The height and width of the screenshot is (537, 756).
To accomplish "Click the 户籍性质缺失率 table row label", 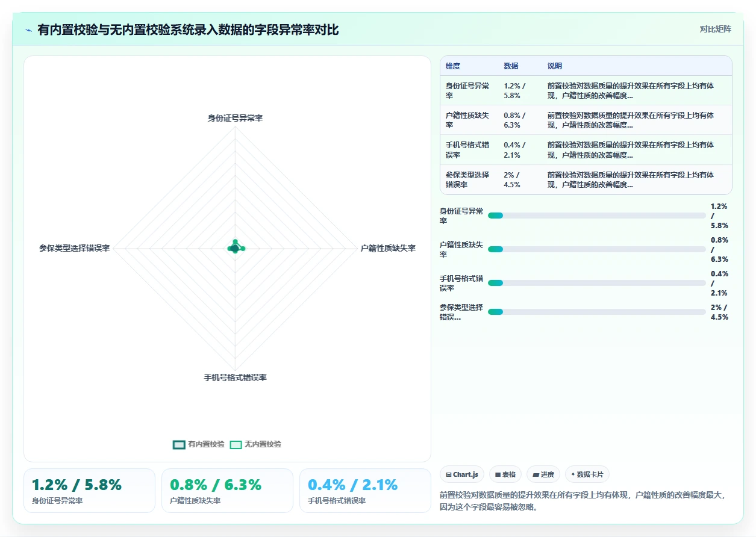I will (x=467, y=120).
